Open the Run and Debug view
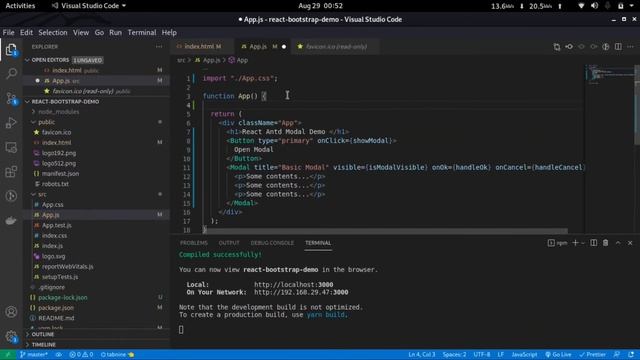This screenshot has height=360, width=640. click(11, 122)
